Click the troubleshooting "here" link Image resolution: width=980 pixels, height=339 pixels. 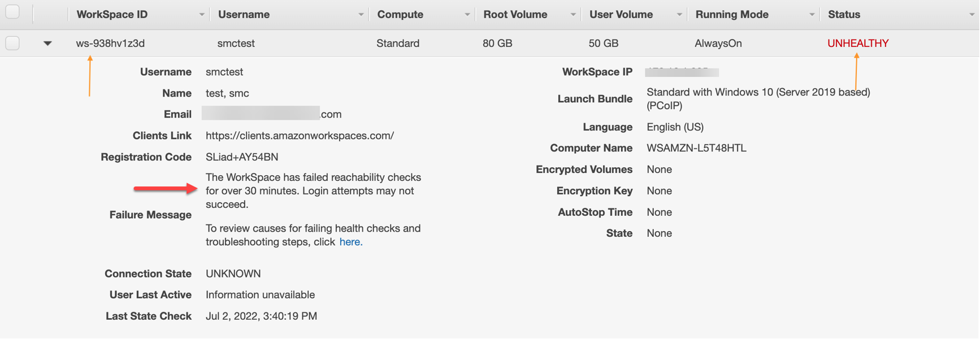(x=350, y=241)
